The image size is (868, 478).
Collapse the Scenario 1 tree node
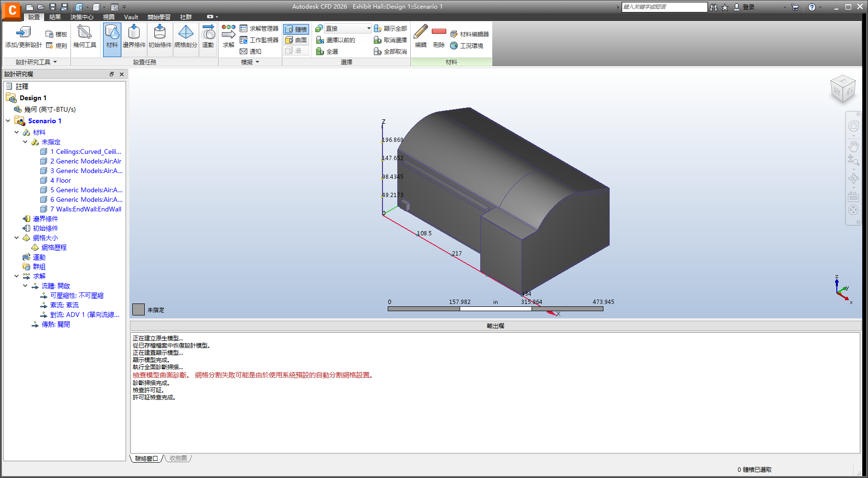[x=8, y=121]
